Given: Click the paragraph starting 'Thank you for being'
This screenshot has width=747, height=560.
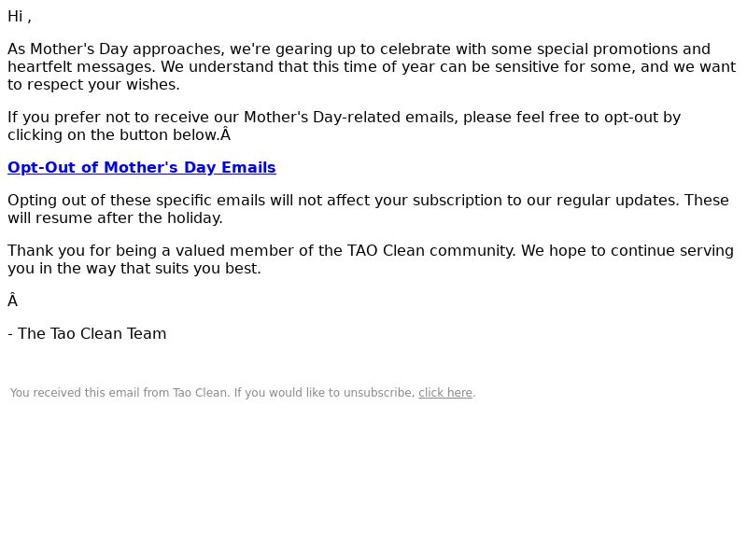Looking at the screenshot, I should [370, 259].
